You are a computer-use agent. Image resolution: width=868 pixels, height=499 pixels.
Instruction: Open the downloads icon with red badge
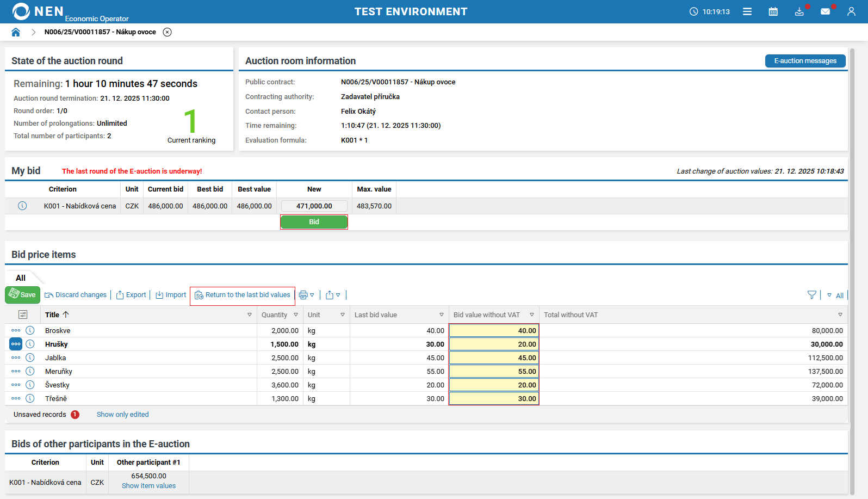click(799, 11)
